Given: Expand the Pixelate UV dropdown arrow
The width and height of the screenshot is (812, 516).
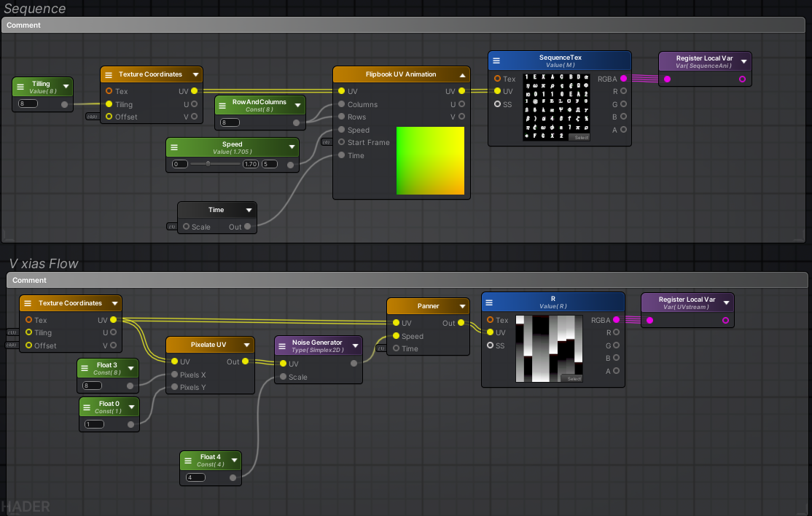Looking at the screenshot, I should tap(246, 345).
